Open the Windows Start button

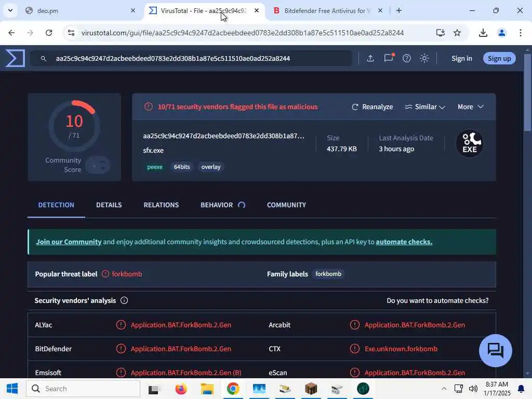[x=12, y=389]
